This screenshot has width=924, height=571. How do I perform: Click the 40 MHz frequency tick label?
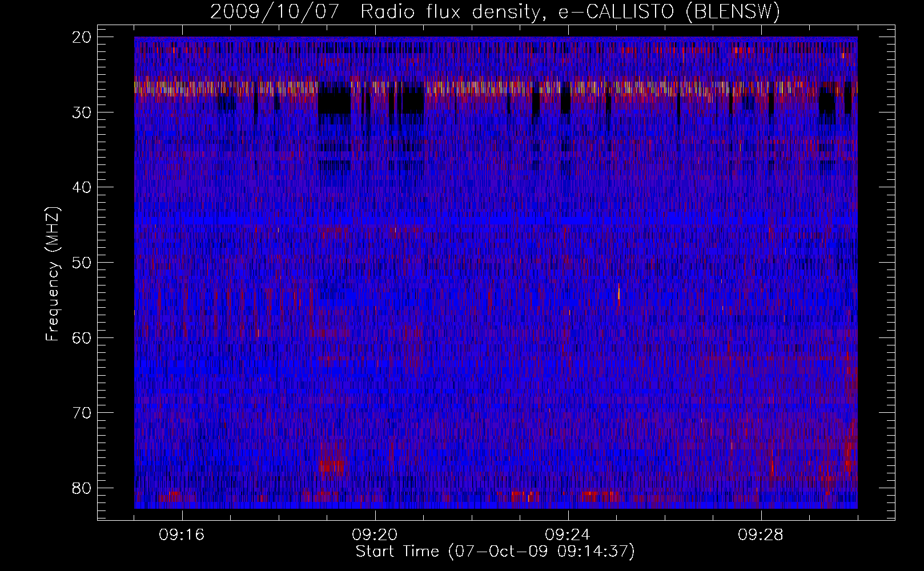coord(82,187)
